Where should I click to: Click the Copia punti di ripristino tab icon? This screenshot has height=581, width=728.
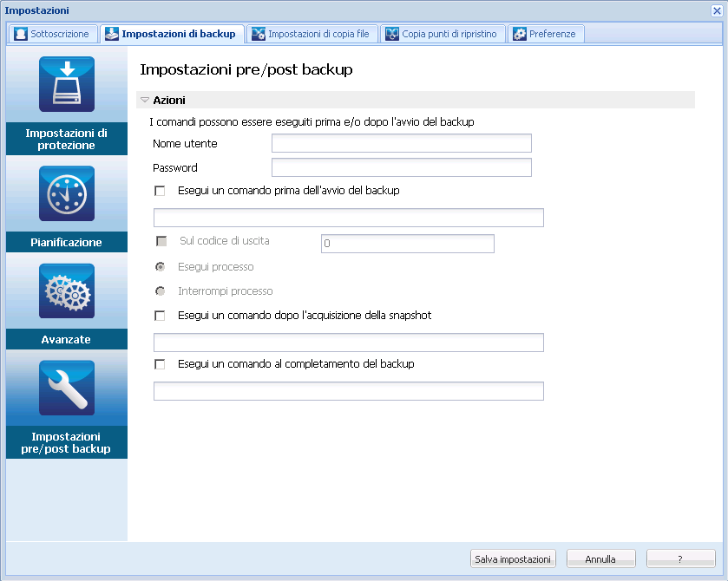click(x=392, y=34)
